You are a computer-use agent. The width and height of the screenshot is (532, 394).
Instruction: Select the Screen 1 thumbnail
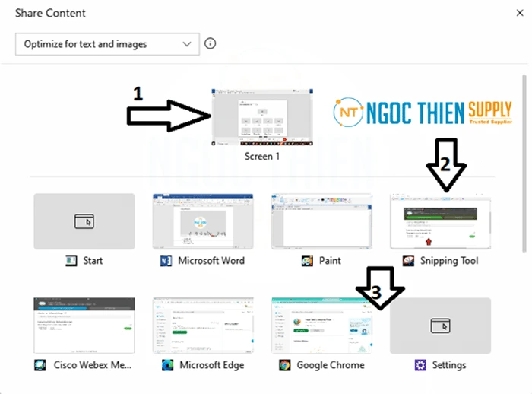point(262,118)
